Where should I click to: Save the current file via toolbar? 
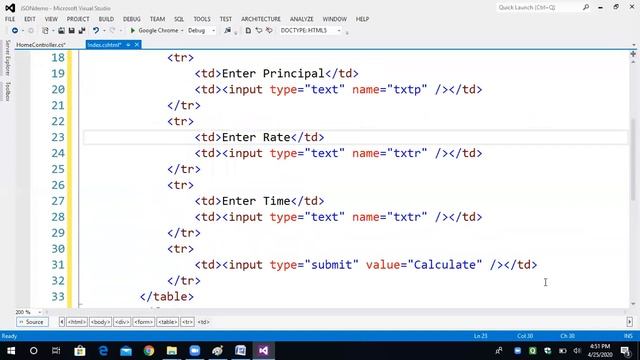pos(71,31)
